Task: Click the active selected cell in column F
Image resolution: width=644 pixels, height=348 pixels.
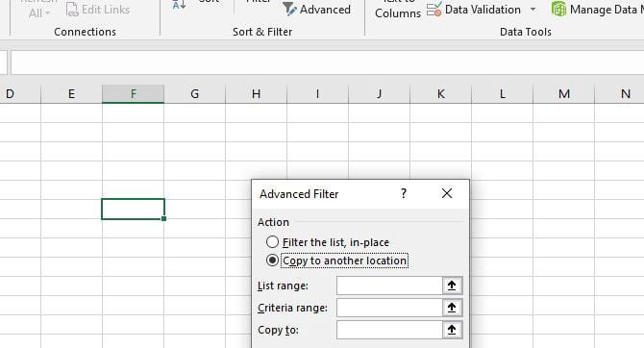Action: pyautogui.click(x=133, y=210)
